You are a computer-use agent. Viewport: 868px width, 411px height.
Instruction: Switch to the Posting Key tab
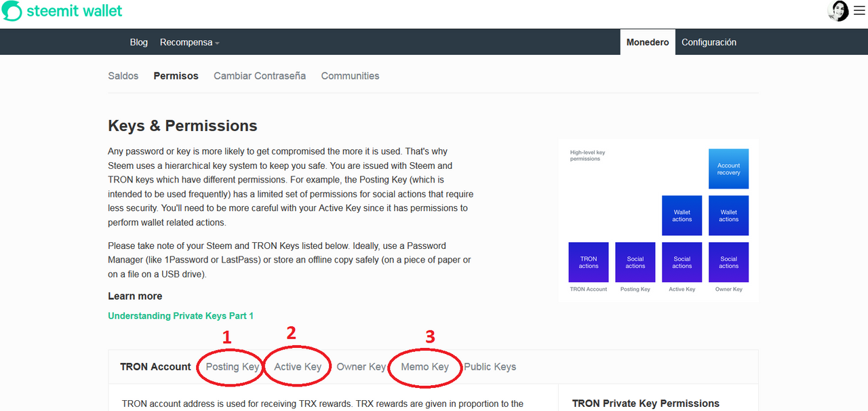[x=233, y=367]
